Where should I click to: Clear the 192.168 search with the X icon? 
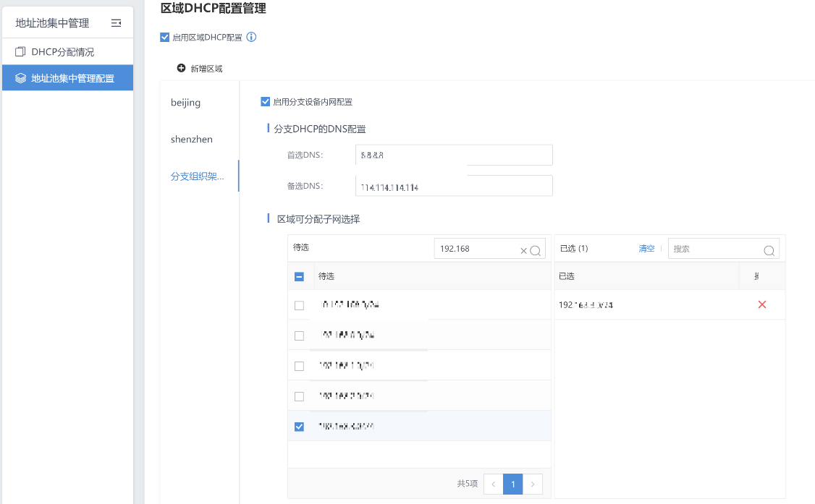[x=523, y=250]
